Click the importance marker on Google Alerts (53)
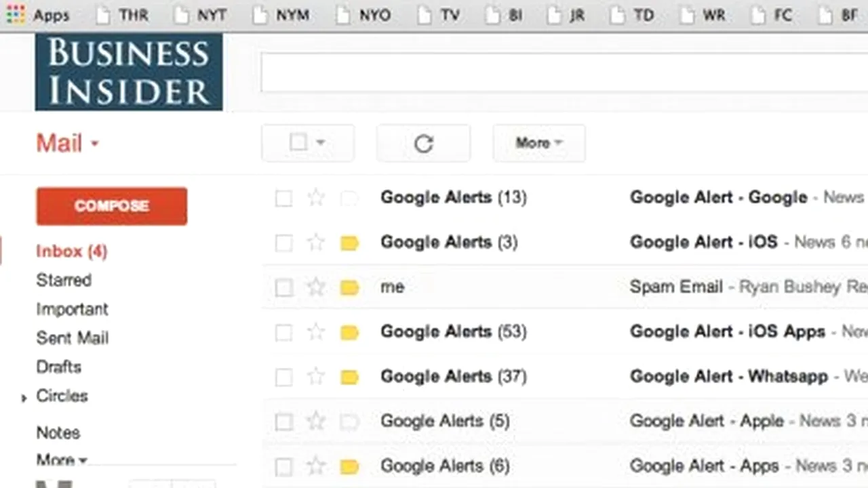Viewport: 868px width, 488px height. pyautogui.click(x=349, y=332)
